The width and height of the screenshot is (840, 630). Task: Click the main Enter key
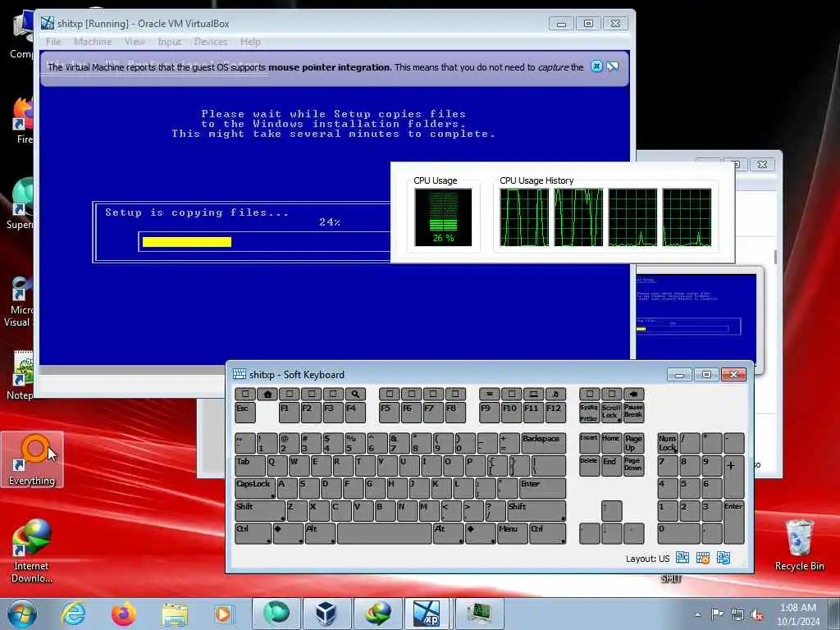click(542, 488)
